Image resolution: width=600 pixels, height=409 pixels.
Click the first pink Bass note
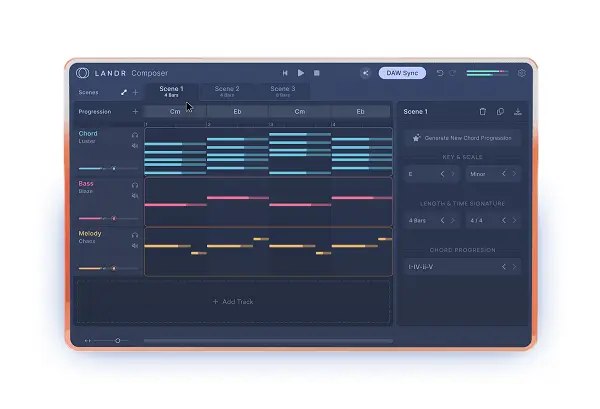176,205
